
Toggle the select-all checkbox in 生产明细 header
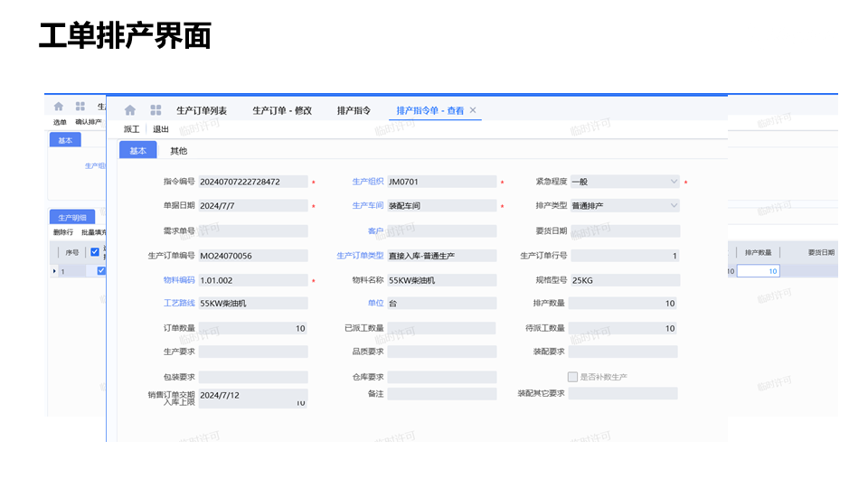tap(95, 252)
